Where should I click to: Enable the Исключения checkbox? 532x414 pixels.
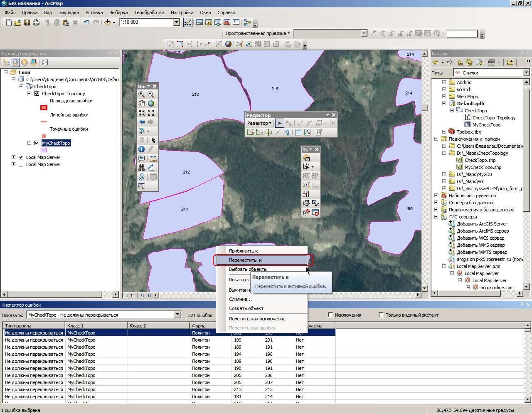331,315
